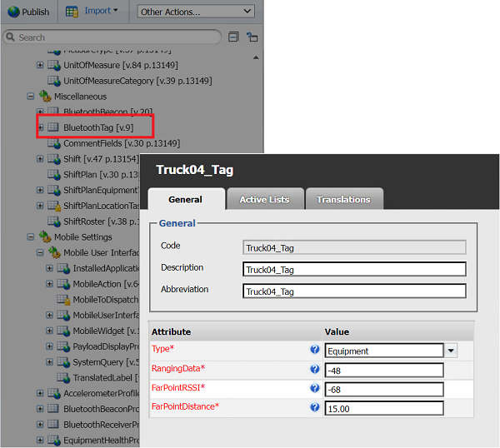Switch to the Translations tab
Screen dimensions: 500x448
tap(343, 199)
